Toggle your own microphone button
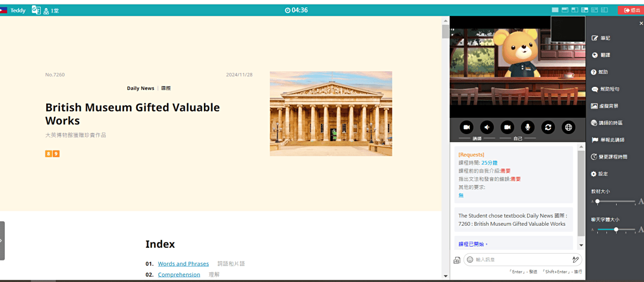The width and height of the screenshot is (644, 282). (x=528, y=127)
